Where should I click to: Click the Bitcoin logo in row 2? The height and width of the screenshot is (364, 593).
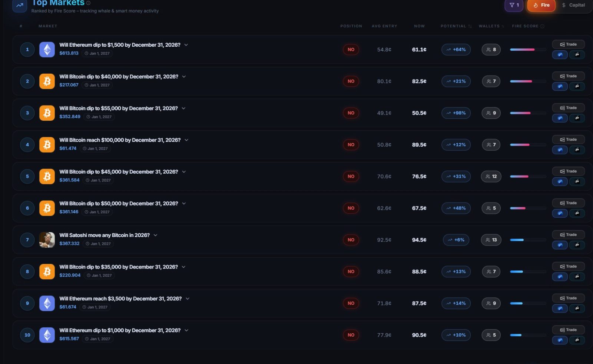click(47, 81)
